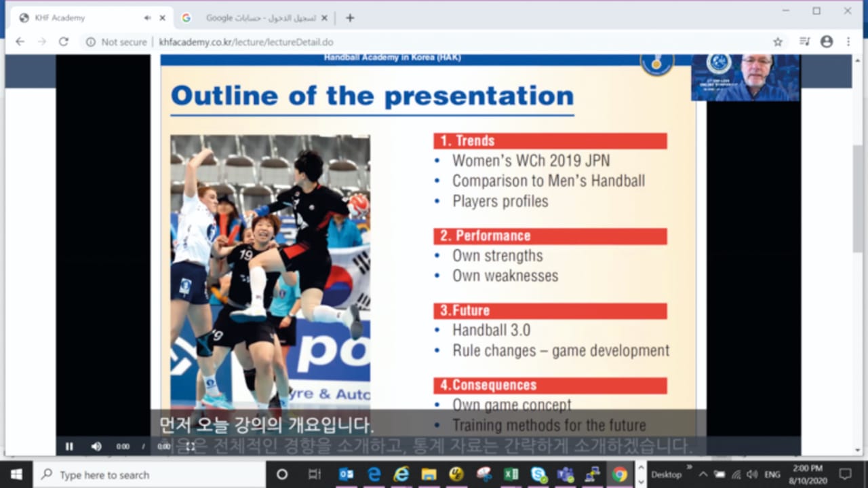Open a new browser tab

pyautogui.click(x=350, y=18)
